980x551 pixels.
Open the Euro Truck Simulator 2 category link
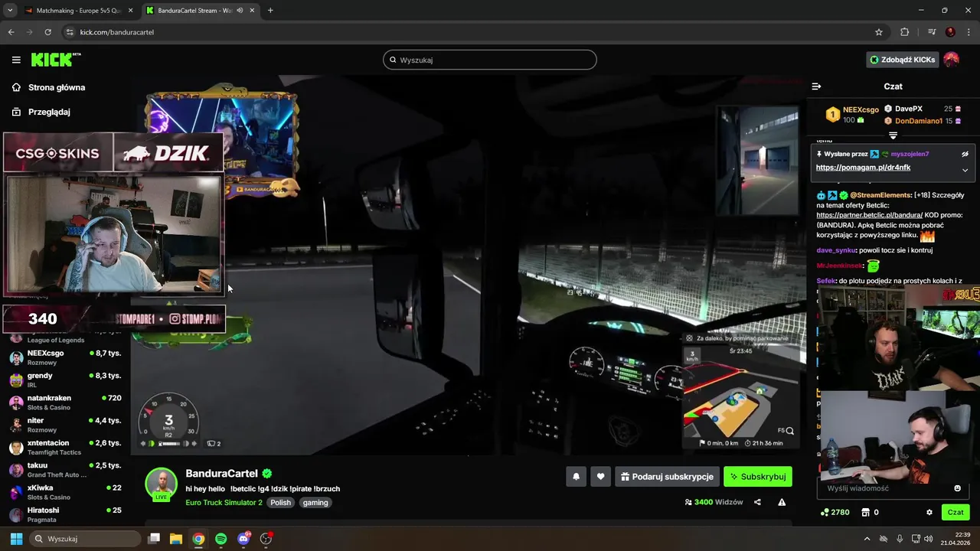coord(224,503)
